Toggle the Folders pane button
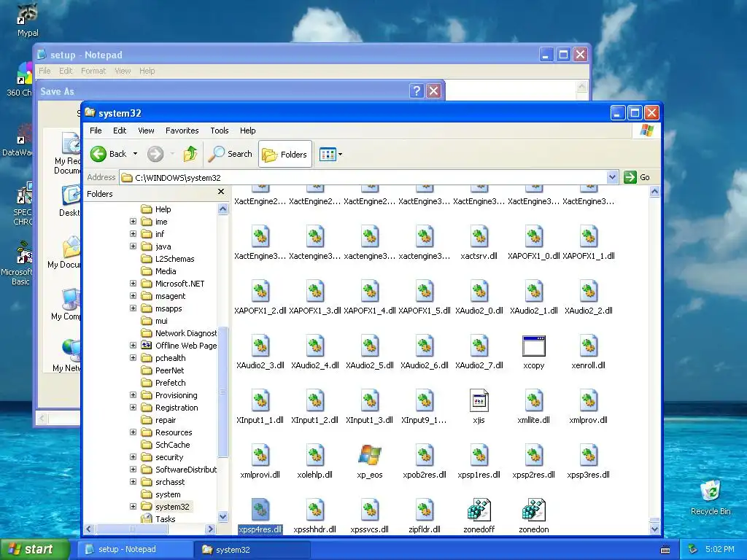The image size is (747, 560). pyautogui.click(x=285, y=155)
